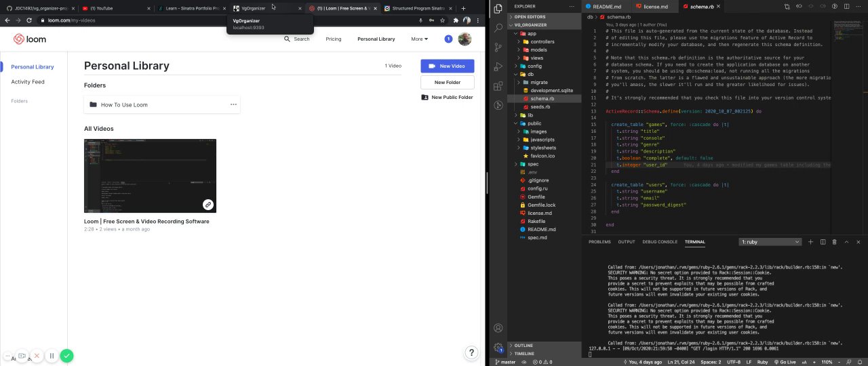Click the Loom Search icon
Image resolution: width=868 pixels, height=366 pixels.
click(x=288, y=39)
